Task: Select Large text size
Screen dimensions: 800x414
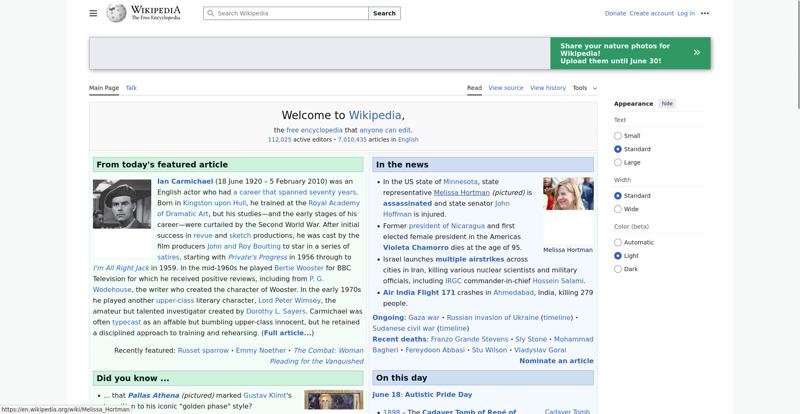Action: coord(618,162)
